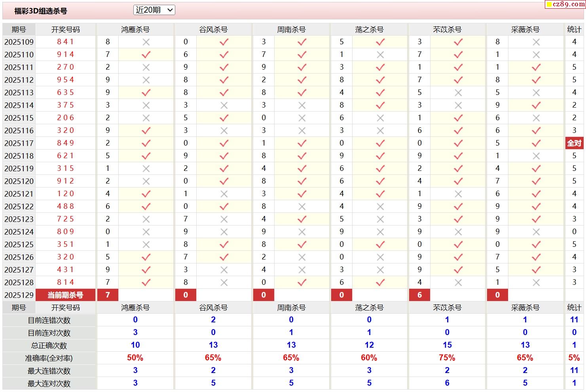Click the 目前连对次数 row label
Viewport: 586px width, 392px height.
click(49, 333)
